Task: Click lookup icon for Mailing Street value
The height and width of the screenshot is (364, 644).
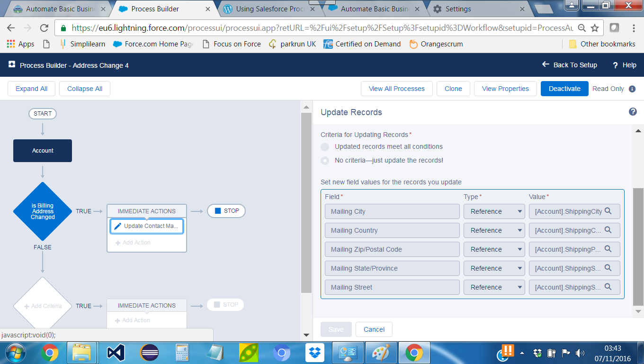Action: [x=608, y=287]
